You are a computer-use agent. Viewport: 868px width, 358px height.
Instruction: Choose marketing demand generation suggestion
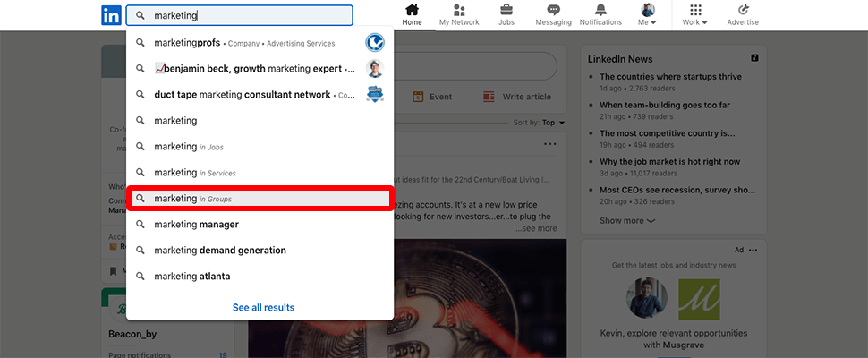(x=260, y=250)
